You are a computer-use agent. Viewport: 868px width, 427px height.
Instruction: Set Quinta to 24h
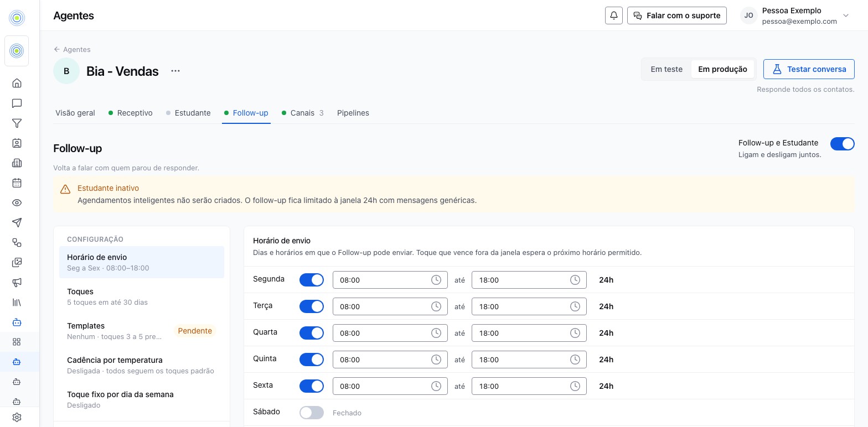coord(606,360)
